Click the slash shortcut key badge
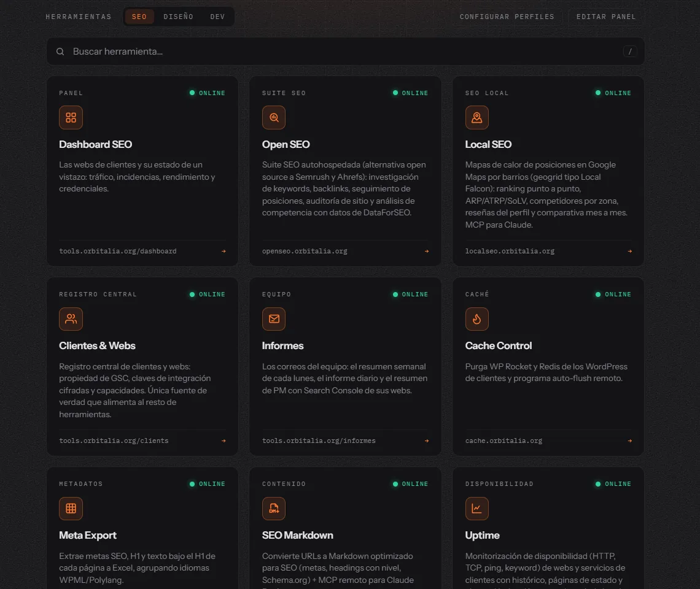Viewport: 700px width, 589px height. click(x=630, y=52)
